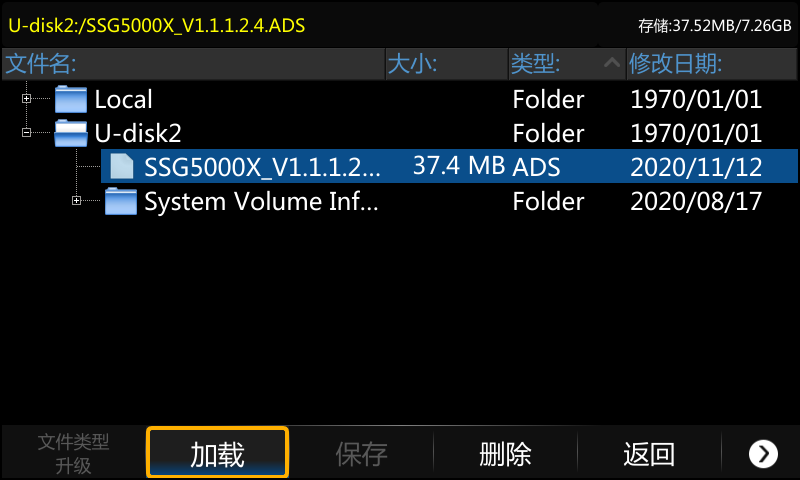Expand the Local folder tree node
Screen dimensions: 800x480
pyautogui.click(x=27, y=98)
